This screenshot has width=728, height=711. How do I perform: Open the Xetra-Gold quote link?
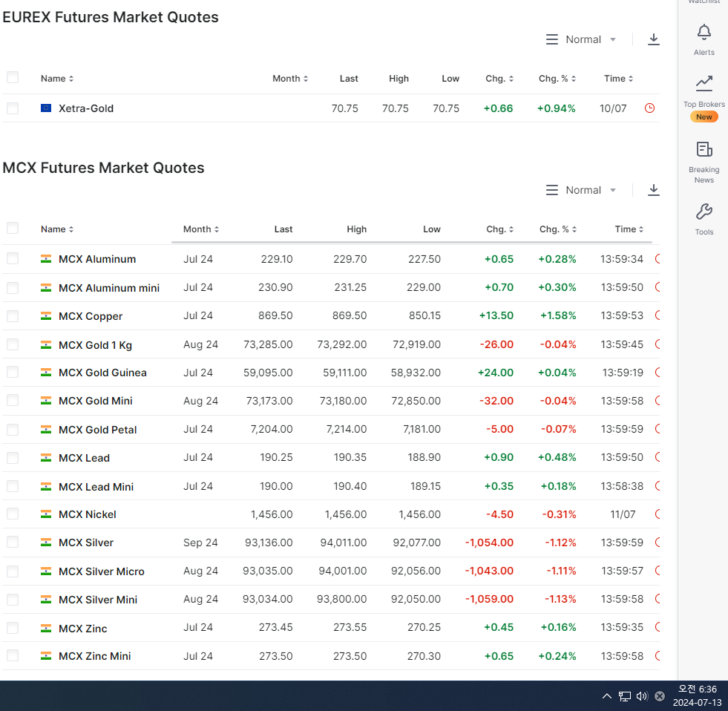point(86,108)
